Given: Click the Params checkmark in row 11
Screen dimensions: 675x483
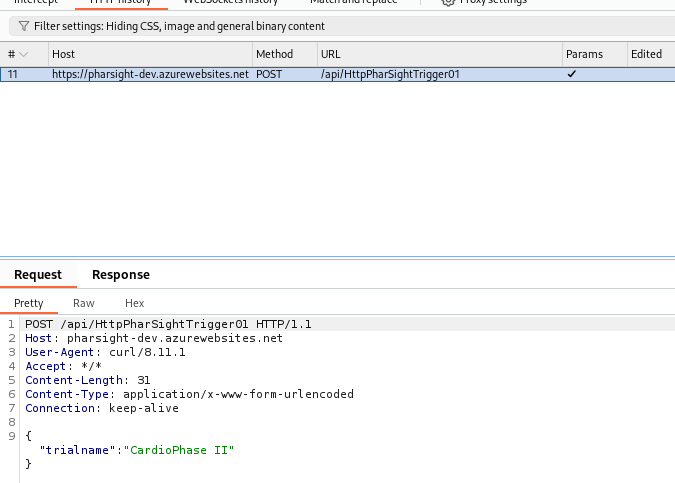Looking at the screenshot, I should (572, 74).
